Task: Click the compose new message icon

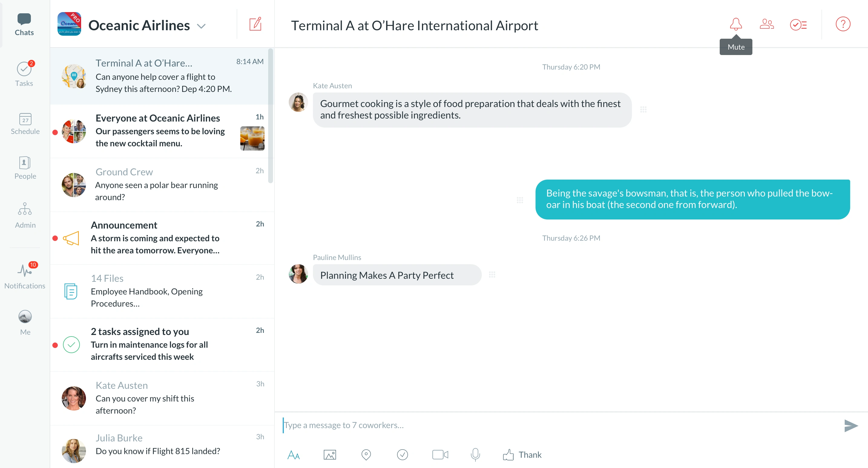Action: (x=255, y=24)
